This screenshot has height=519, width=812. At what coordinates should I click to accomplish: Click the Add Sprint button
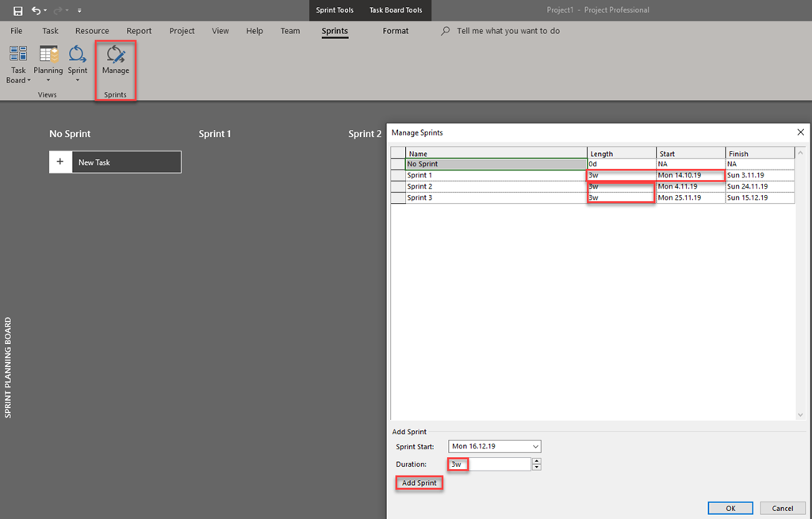419,482
